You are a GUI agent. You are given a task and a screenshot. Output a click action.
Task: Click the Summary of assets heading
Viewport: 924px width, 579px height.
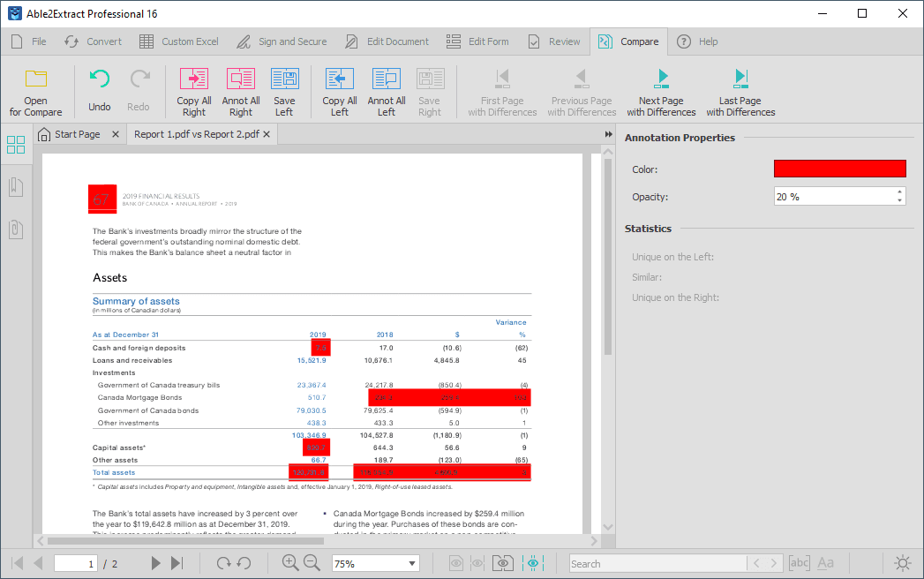(136, 301)
